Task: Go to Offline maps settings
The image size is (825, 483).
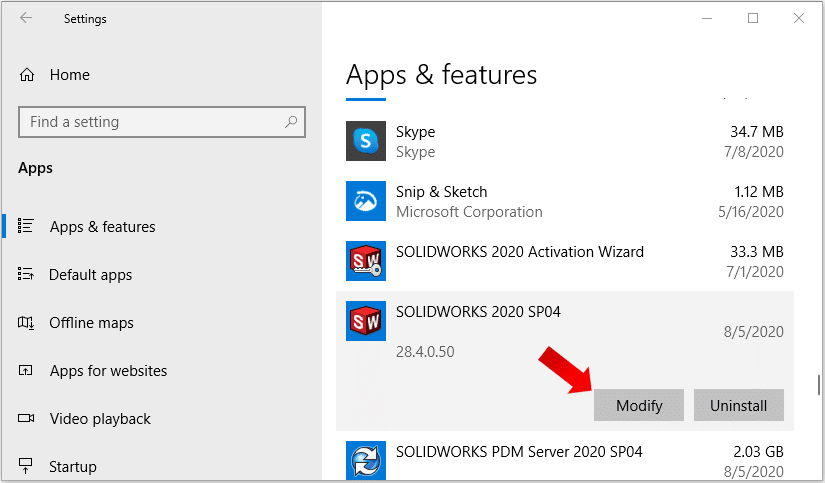Action: coord(92,323)
